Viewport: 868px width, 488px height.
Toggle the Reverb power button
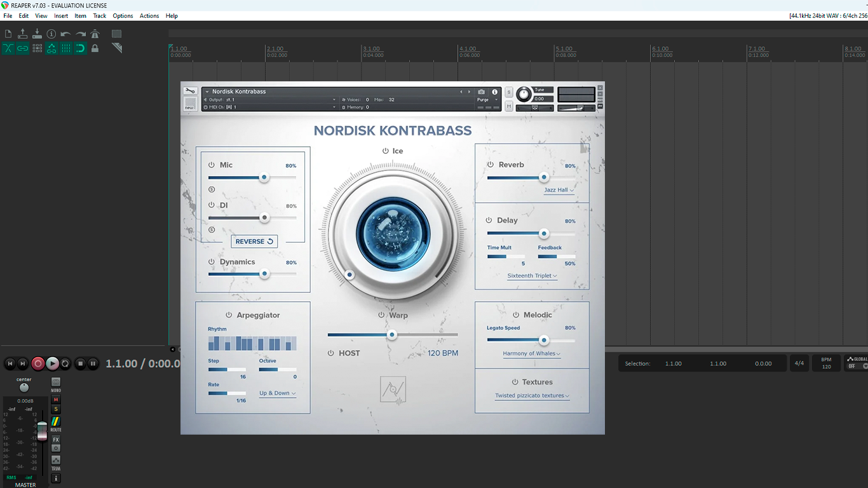coord(491,165)
